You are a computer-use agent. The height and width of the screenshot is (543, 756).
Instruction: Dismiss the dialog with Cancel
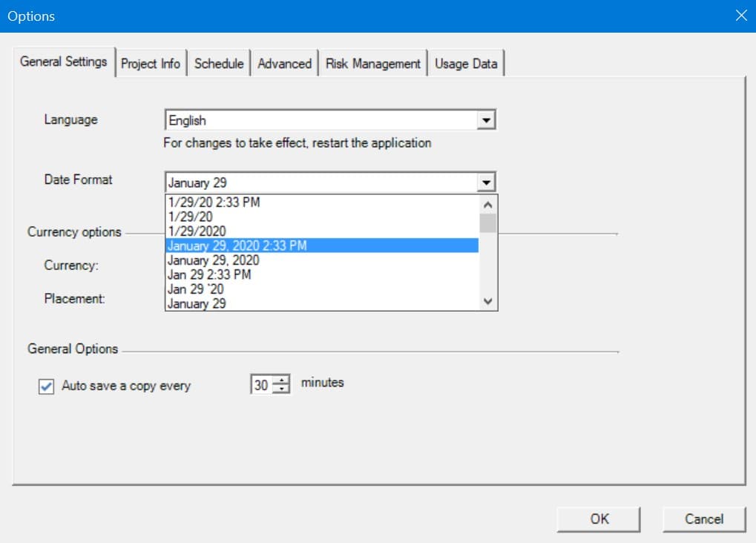click(703, 519)
